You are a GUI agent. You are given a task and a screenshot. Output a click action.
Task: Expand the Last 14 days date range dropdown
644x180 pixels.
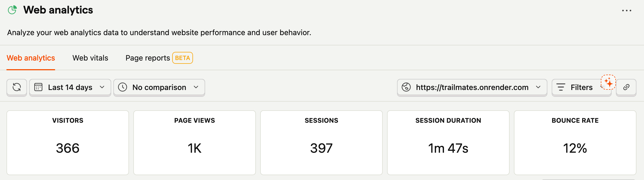point(102,87)
